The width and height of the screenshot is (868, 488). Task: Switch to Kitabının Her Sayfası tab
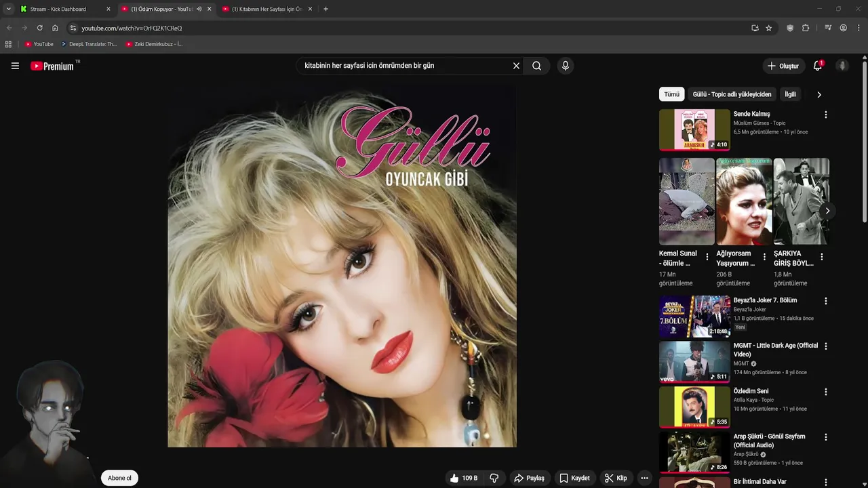tap(267, 9)
